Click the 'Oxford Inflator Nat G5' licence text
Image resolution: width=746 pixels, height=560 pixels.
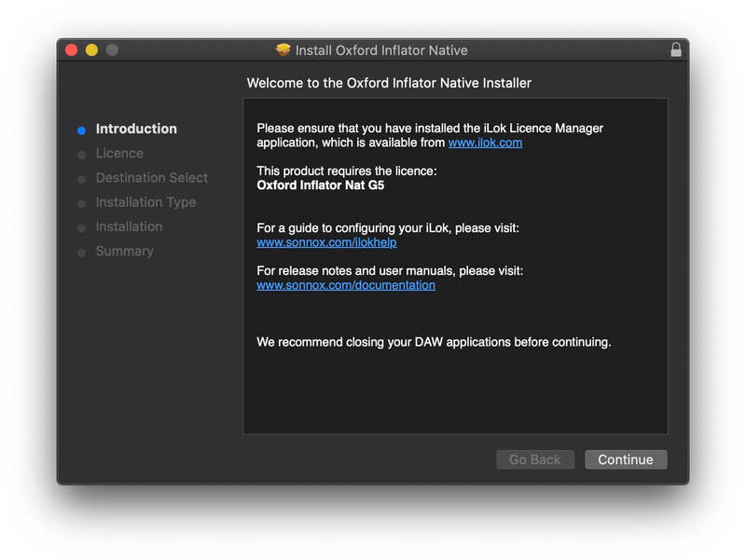coord(320,185)
